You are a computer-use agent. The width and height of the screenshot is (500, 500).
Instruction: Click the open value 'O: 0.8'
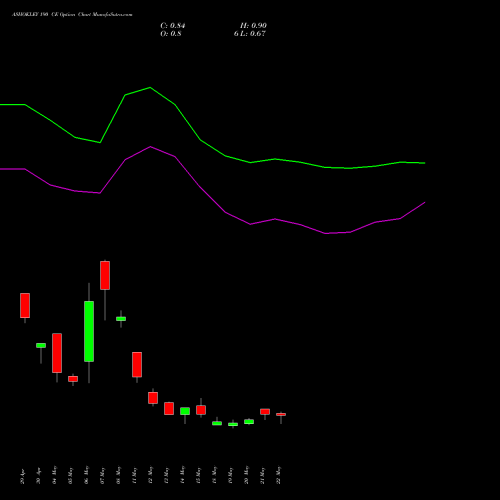point(171,34)
